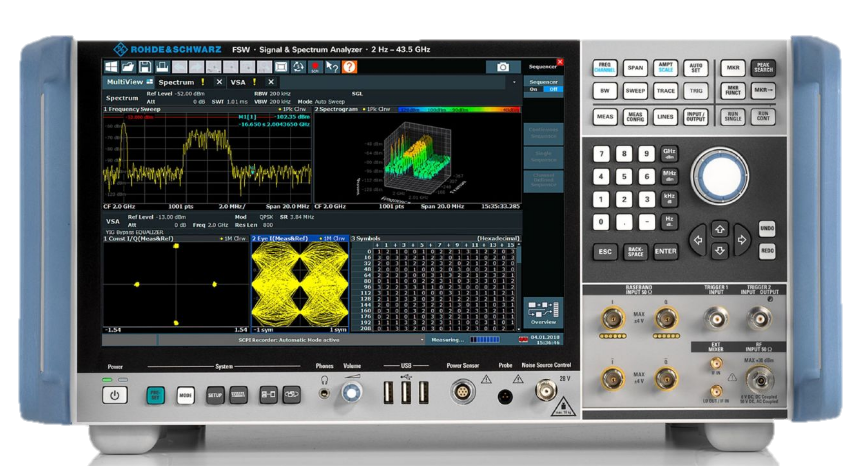Screen dimensions: 858x466
Task: Click the context help pointer icon
Action: [x=331, y=67]
